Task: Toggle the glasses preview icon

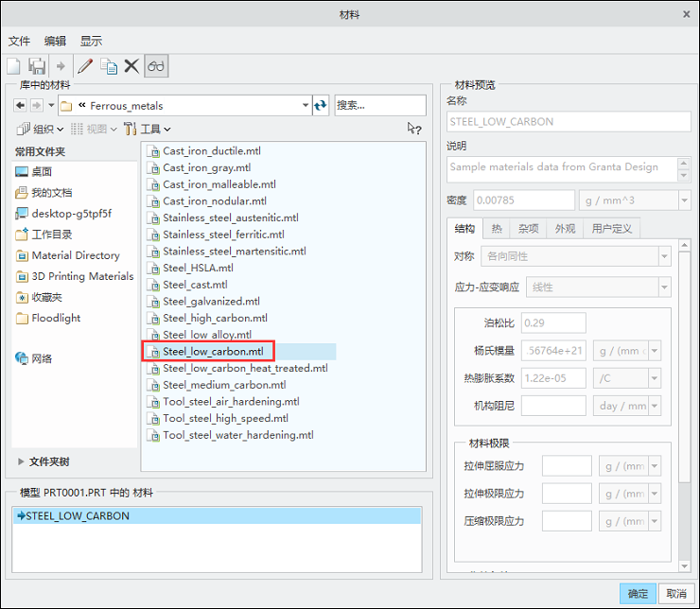Action: tap(156, 66)
